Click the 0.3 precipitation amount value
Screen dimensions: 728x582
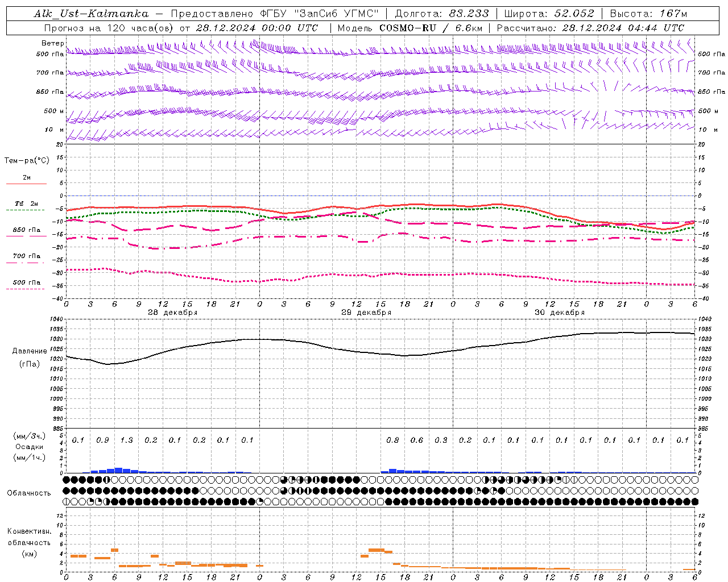[441, 440]
